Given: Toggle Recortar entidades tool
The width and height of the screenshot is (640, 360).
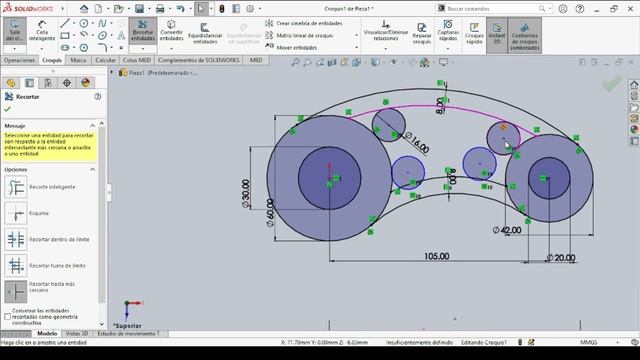Looking at the screenshot, I should [143, 31].
